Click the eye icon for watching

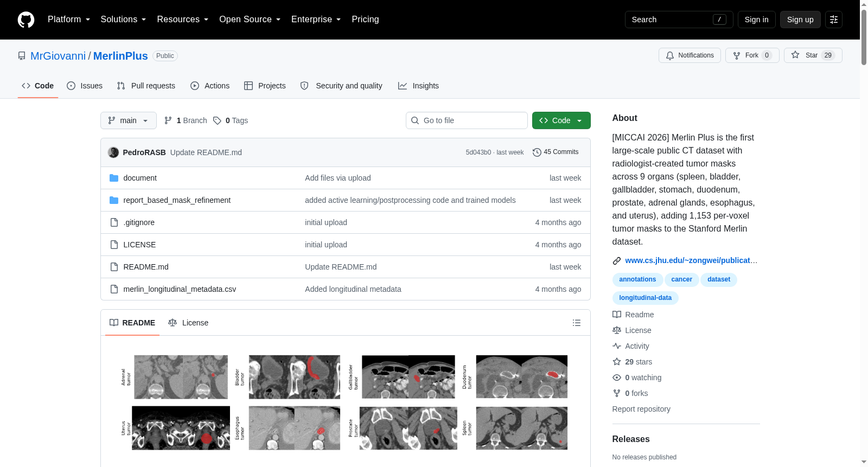coord(617,378)
